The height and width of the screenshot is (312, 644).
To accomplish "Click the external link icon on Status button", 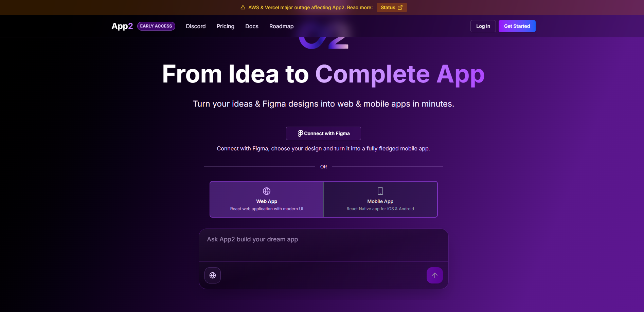I will (400, 7).
